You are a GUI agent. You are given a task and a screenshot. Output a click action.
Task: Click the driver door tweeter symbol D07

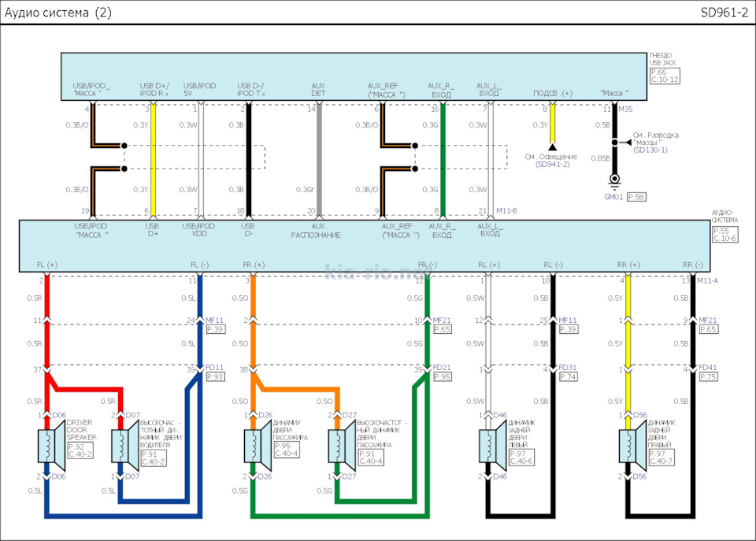click(125, 446)
